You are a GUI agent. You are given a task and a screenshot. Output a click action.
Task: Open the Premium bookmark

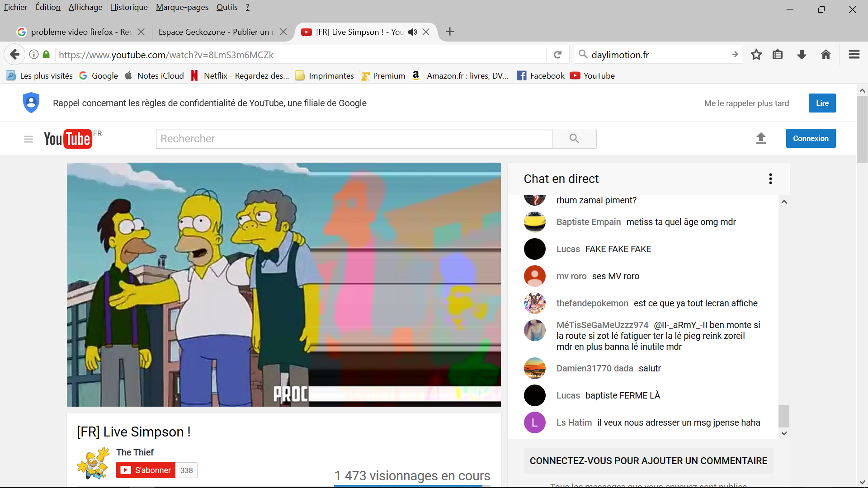click(383, 76)
